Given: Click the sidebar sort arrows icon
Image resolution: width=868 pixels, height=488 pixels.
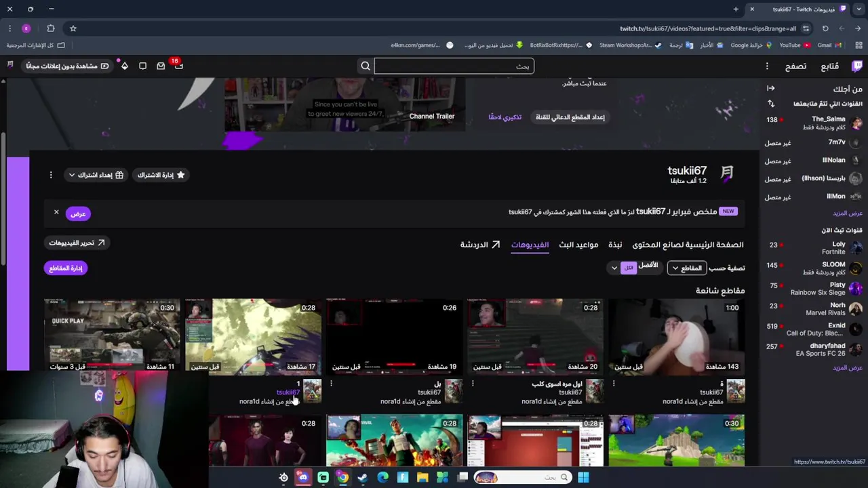Looking at the screenshot, I should (x=770, y=104).
